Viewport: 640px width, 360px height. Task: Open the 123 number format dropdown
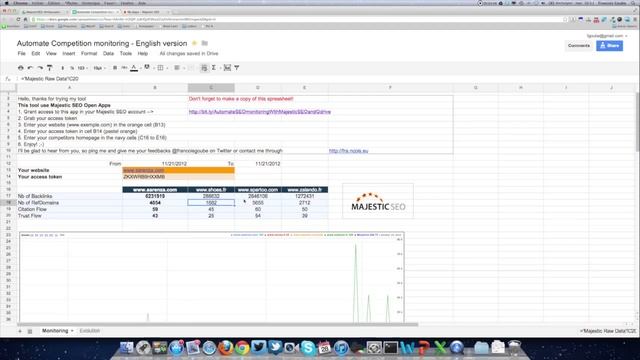pos(82,68)
